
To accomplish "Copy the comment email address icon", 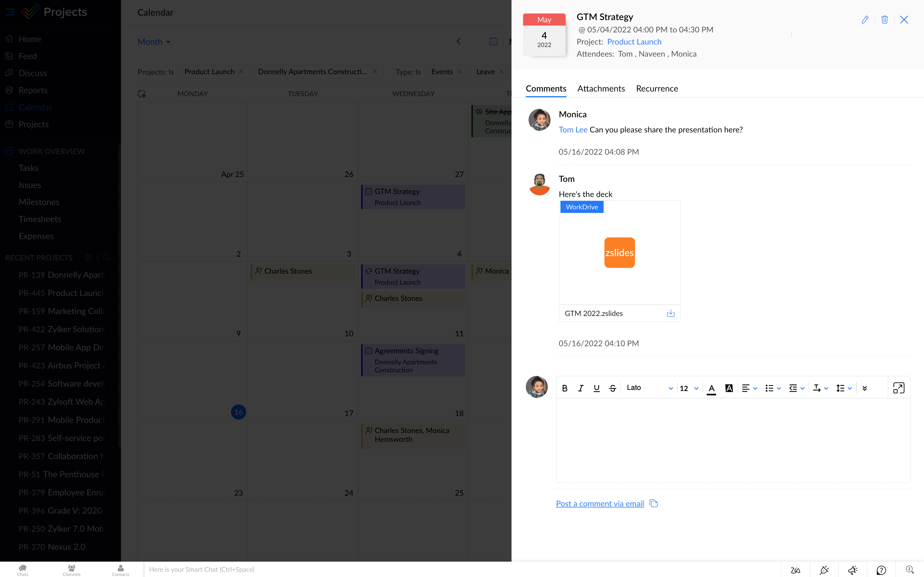I will click(x=654, y=503).
